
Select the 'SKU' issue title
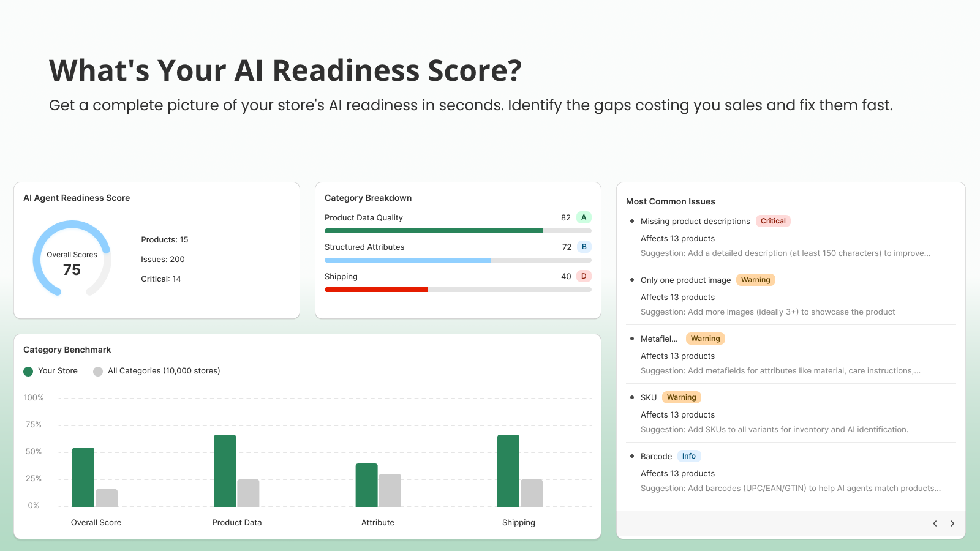click(649, 398)
